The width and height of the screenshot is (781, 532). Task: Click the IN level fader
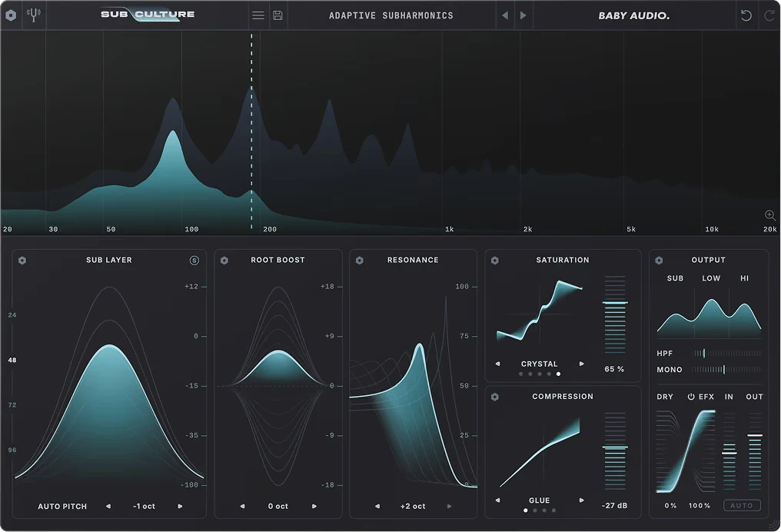[729, 451]
